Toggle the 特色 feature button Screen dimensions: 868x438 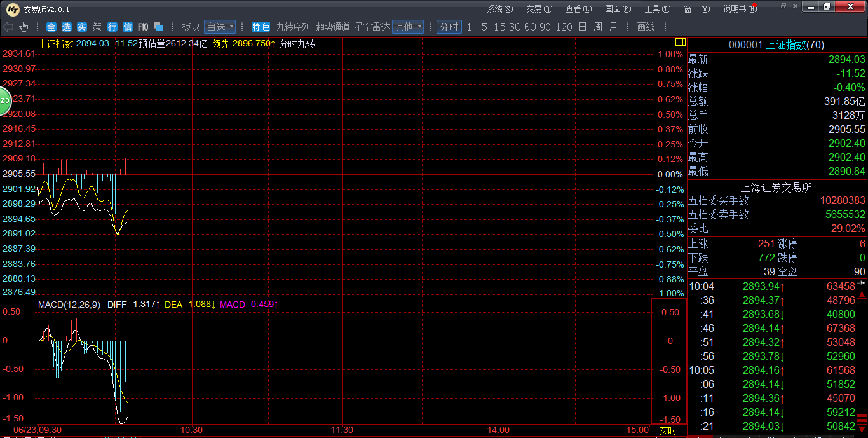pyautogui.click(x=261, y=27)
